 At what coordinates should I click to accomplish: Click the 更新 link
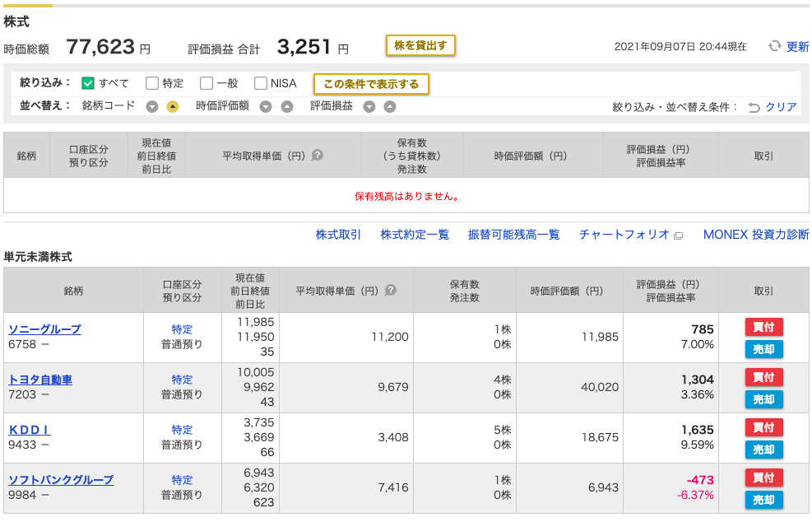click(797, 47)
